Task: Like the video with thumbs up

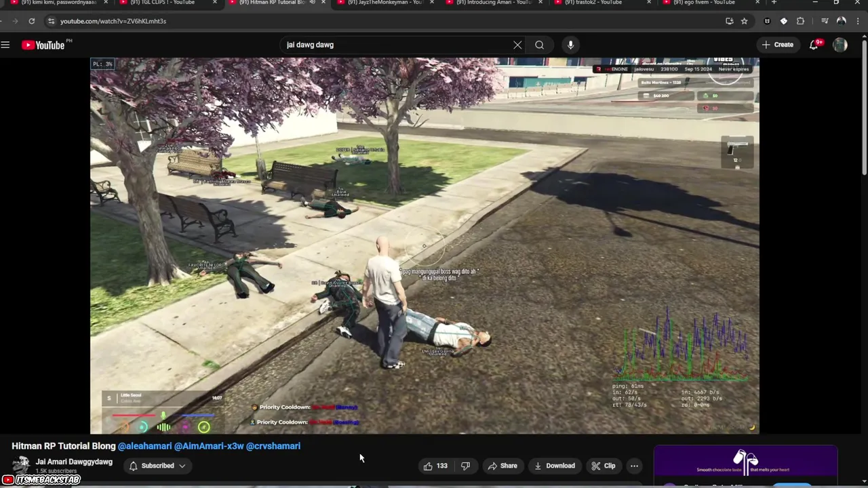Action: 435,466
